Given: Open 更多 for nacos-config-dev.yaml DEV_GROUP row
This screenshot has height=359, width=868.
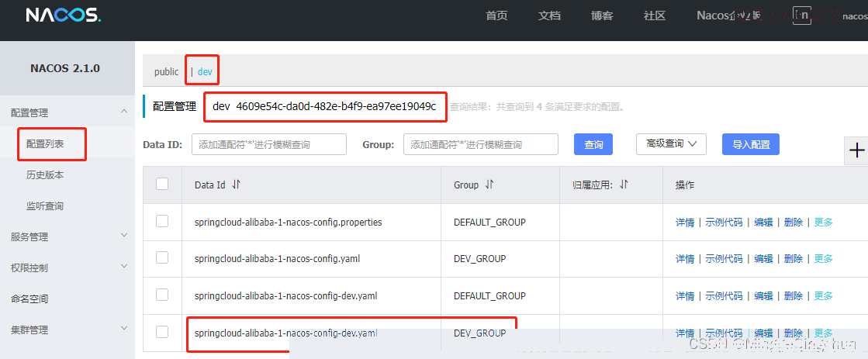Looking at the screenshot, I should (x=823, y=333).
